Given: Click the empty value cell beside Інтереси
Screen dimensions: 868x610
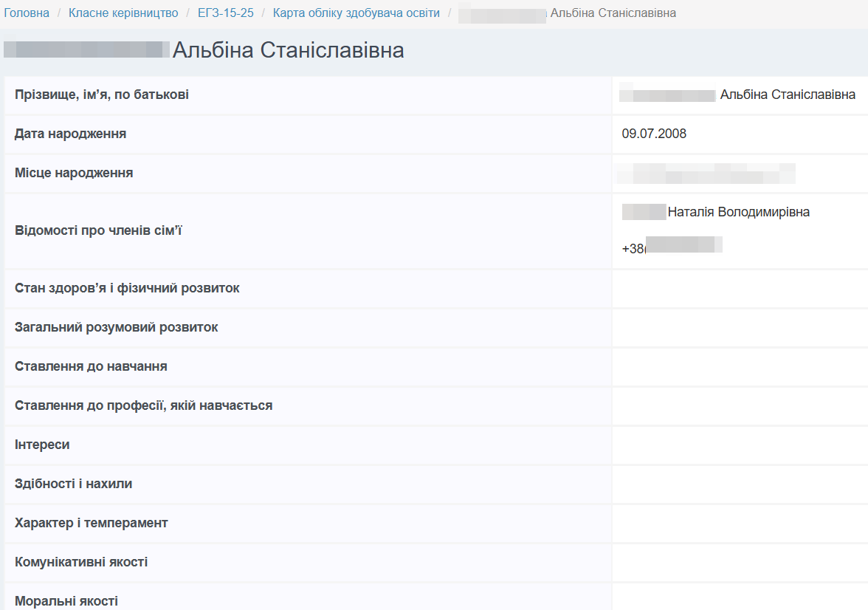Looking at the screenshot, I should coord(738,445).
